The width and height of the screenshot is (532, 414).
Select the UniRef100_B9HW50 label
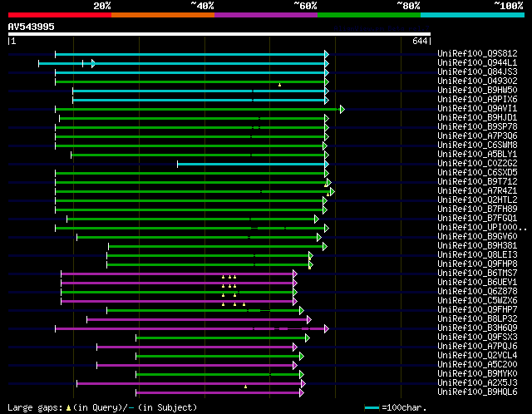pos(477,90)
